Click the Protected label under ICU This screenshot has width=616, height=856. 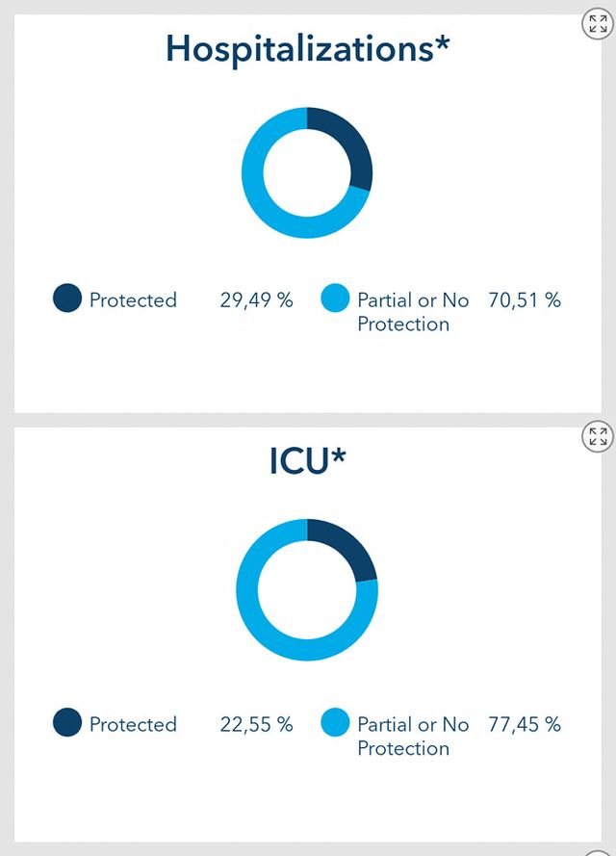point(133,724)
